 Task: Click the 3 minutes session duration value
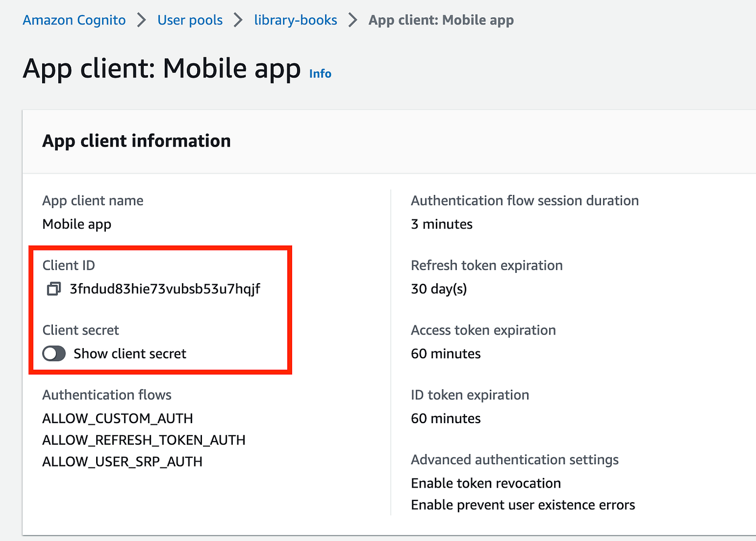click(x=442, y=224)
